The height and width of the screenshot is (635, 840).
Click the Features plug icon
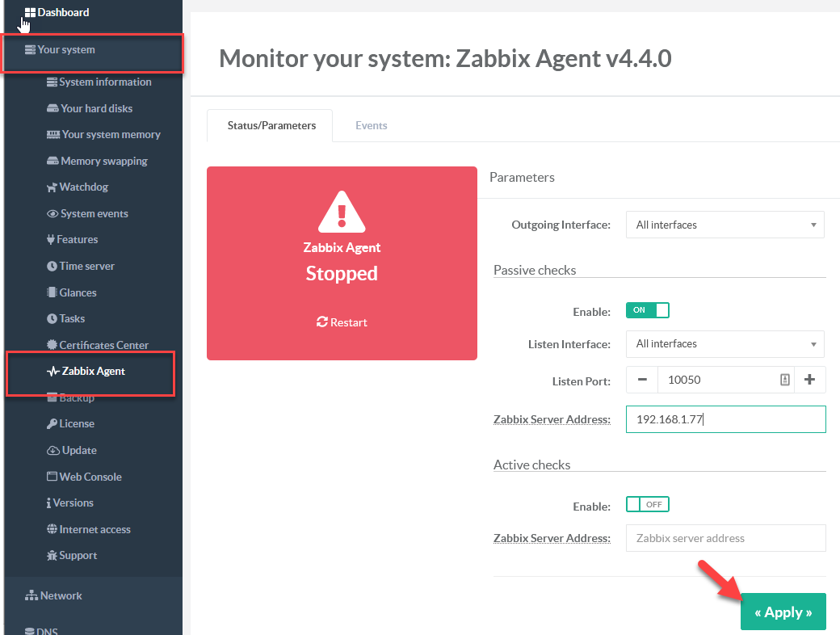coord(52,240)
